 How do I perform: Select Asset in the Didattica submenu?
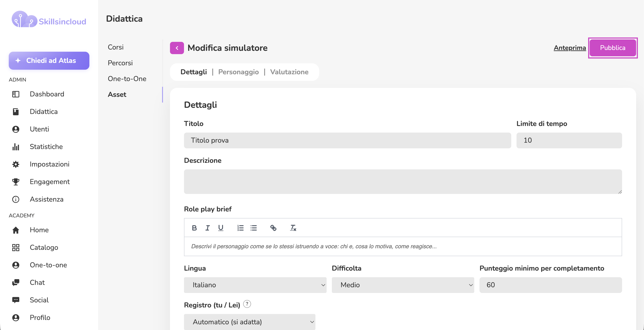(x=117, y=94)
